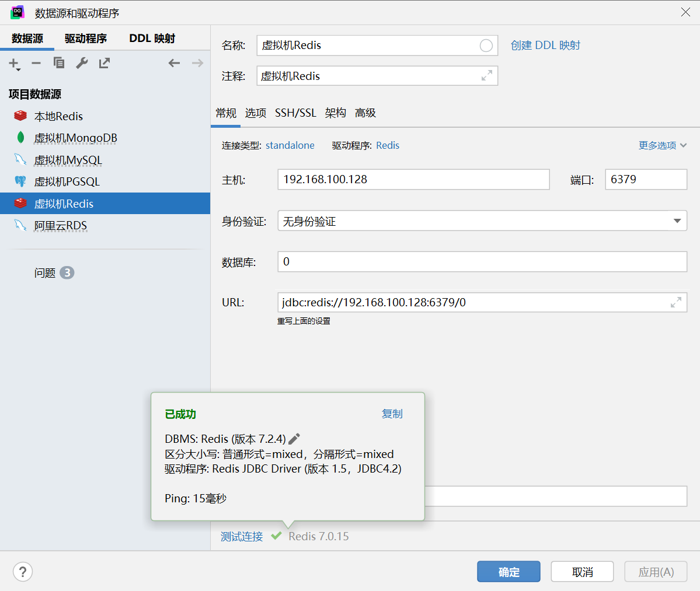Image resolution: width=700 pixels, height=591 pixels.
Task: Open the 常规 general tab
Action: pos(226,113)
